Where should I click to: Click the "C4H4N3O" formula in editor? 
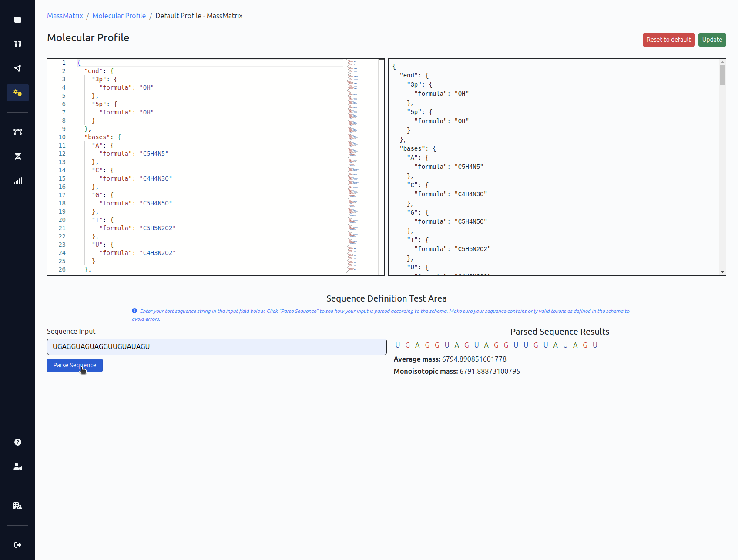pos(156,178)
